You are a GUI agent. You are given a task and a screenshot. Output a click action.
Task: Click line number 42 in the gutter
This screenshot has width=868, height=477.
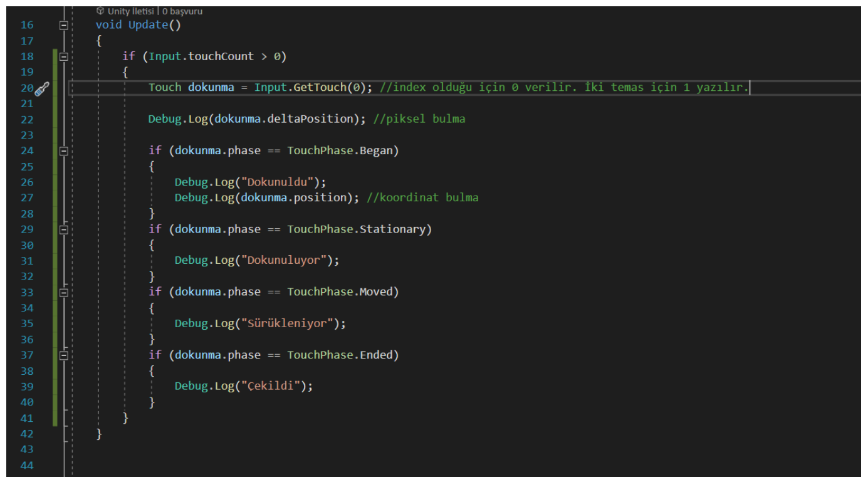tap(27, 434)
